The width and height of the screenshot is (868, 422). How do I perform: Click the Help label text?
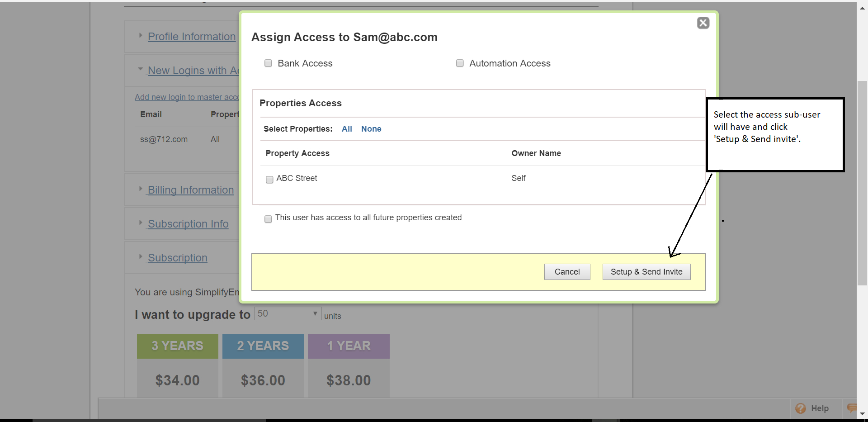[820, 408]
